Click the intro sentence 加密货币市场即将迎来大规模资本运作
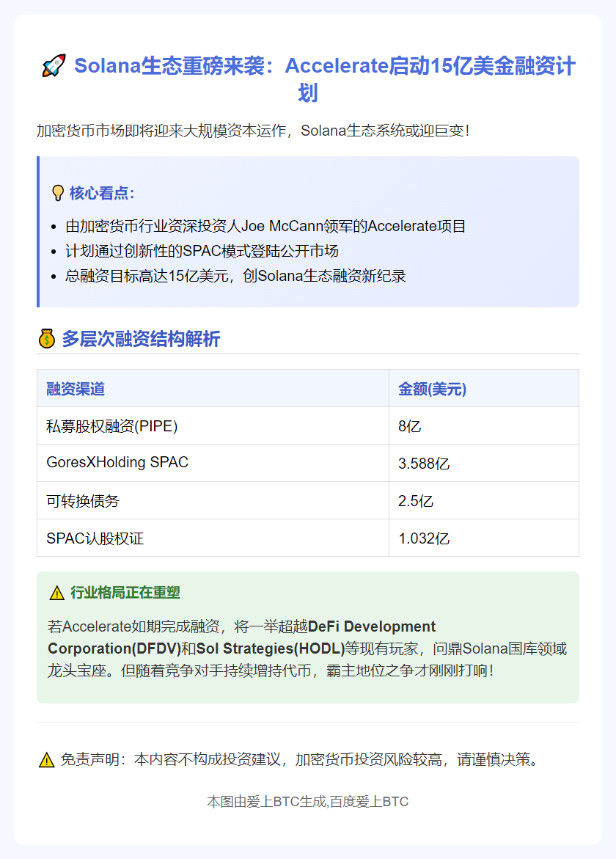This screenshot has width=616, height=859. (253, 131)
